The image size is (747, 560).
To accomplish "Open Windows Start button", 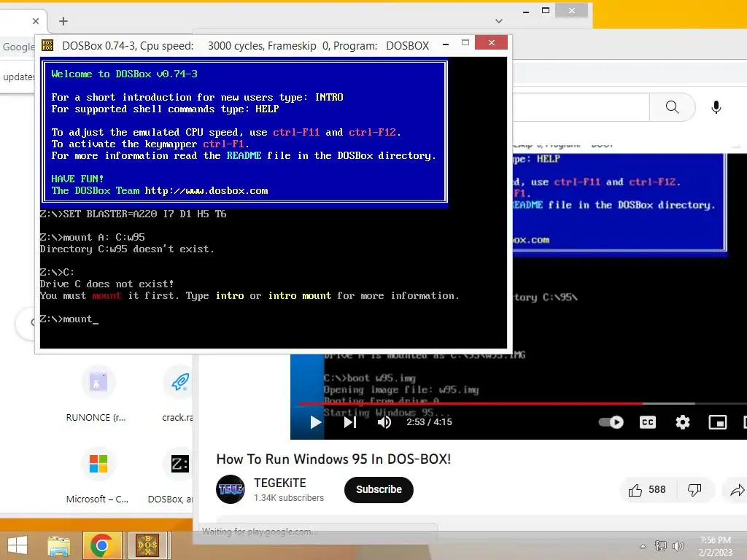I will click(x=18, y=545).
